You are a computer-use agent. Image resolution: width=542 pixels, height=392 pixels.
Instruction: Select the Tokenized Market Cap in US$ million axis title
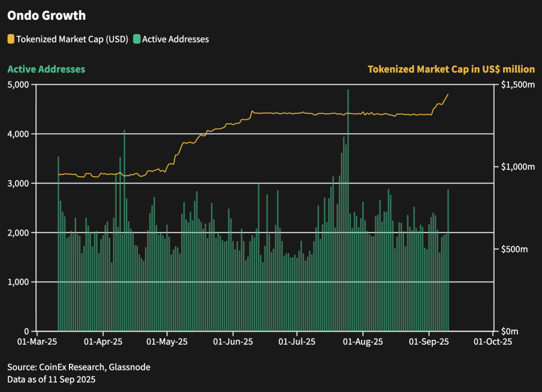click(x=451, y=69)
